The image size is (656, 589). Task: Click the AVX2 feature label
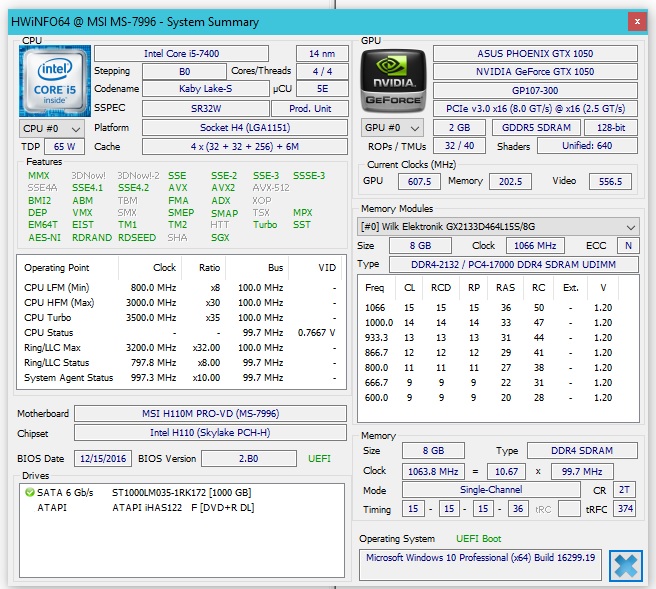point(223,188)
